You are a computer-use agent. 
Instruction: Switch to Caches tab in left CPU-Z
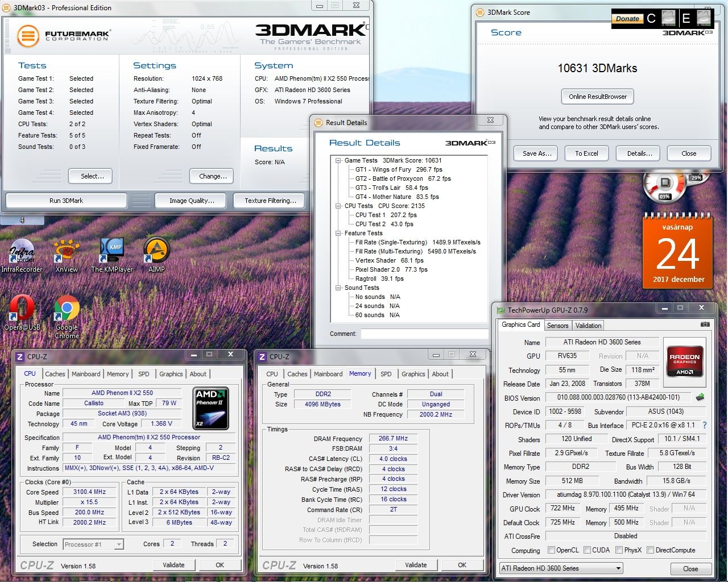tap(55, 374)
